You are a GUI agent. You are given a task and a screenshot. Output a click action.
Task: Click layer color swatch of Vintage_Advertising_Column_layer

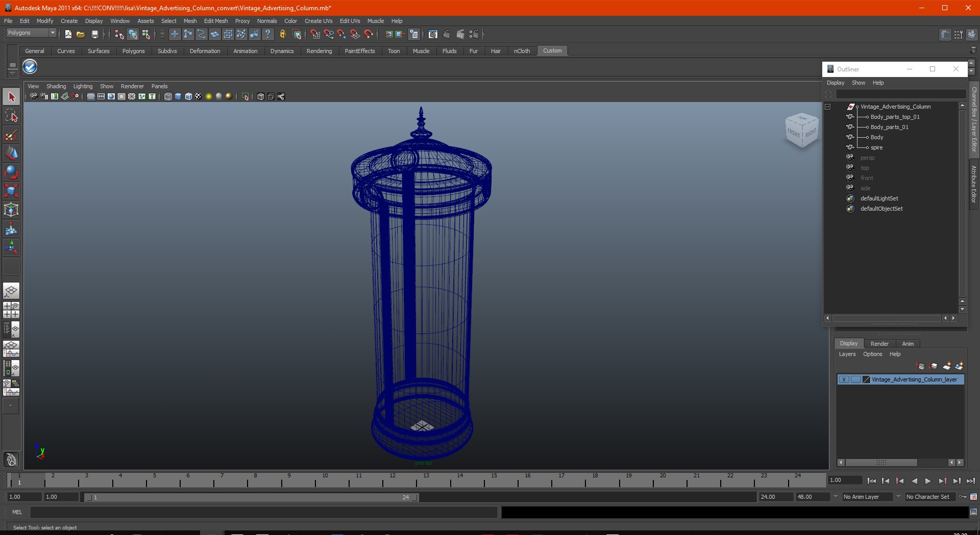(x=866, y=379)
